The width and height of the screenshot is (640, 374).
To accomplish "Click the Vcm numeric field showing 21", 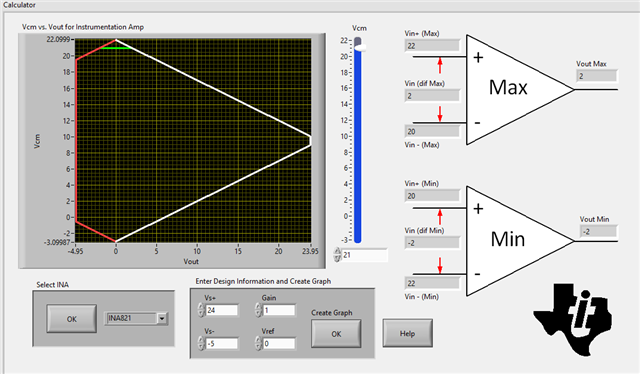I will pyautogui.click(x=364, y=255).
